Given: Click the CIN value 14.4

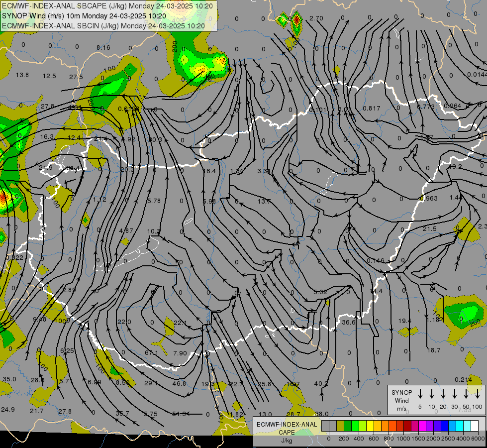Looking at the screenshot, I should point(376,291).
